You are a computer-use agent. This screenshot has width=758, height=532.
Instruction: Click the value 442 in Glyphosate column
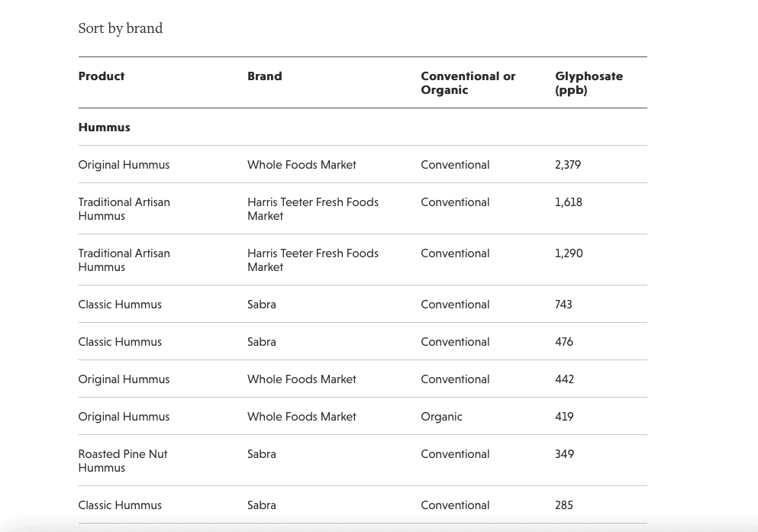(564, 379)
